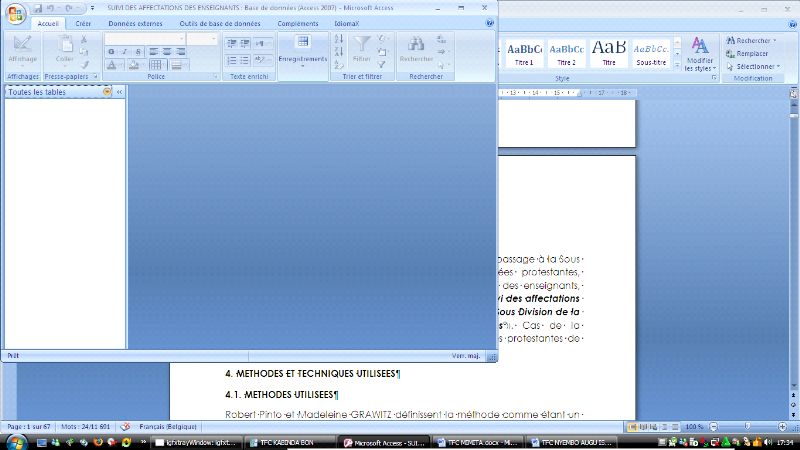
Task: Toggle the bulleted list button
Action: 245,61
